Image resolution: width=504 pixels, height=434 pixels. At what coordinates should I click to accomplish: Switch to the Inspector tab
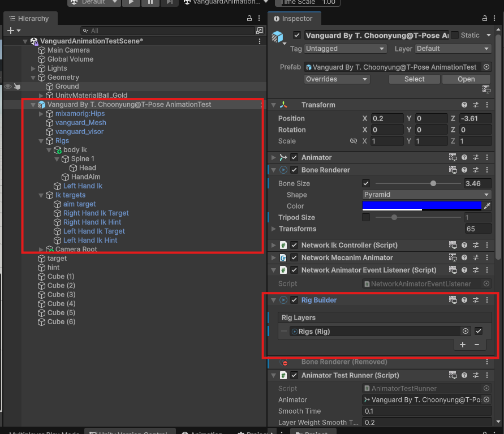[x=294, y=19]
